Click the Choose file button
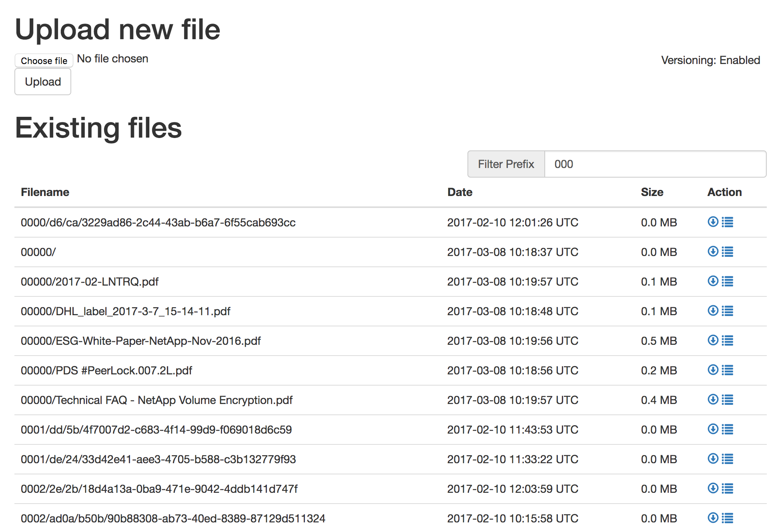The width and height of the screenshot is (782, 532). pyautogui.click(x=44, y=60)
